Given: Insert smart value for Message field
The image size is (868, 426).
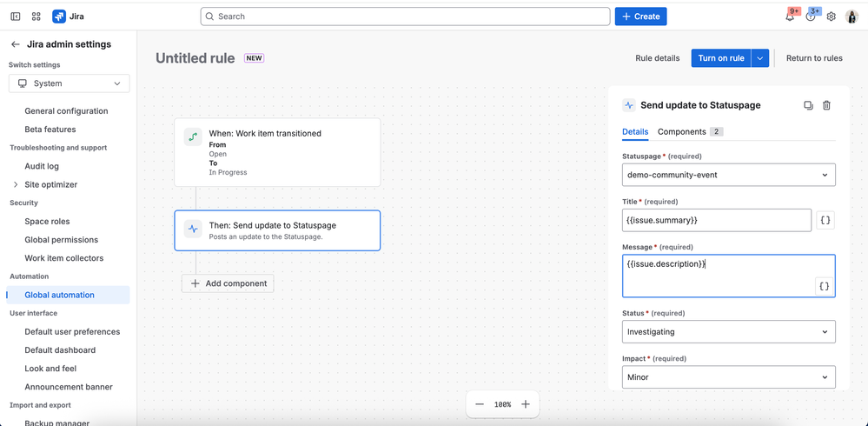Looking at the screenshot, I should coord(825,286).
